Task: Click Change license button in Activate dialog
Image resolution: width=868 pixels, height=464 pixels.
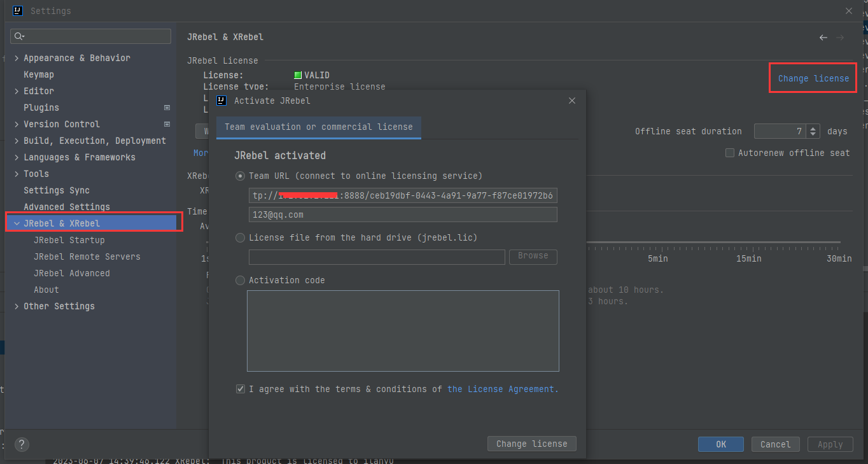Action: tap(532, 444)
